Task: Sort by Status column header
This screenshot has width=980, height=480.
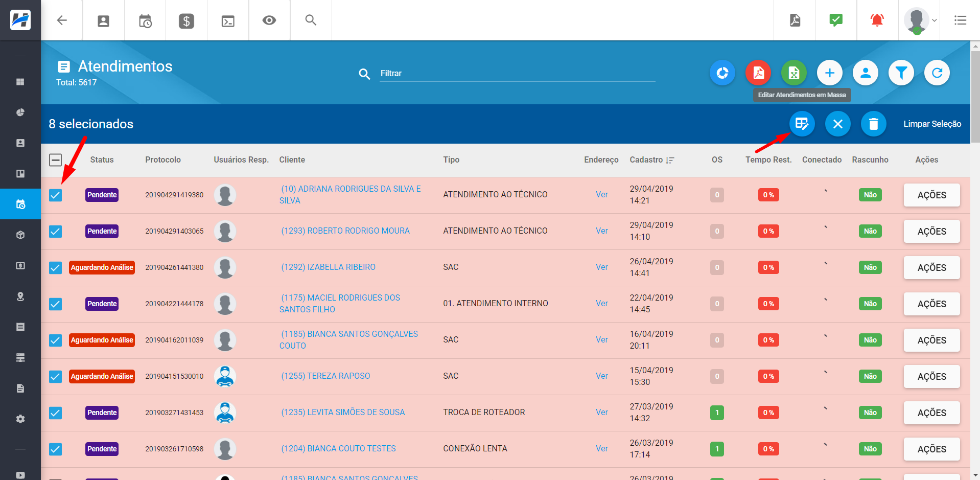Action: click(102, 160)
